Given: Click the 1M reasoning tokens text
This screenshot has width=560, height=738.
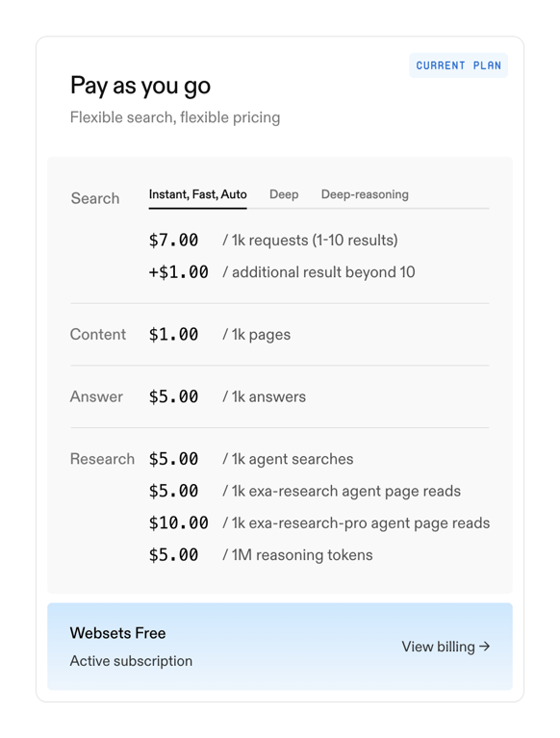Looking at the screenshot, I should pyautogui.click(x=297, y=555).
